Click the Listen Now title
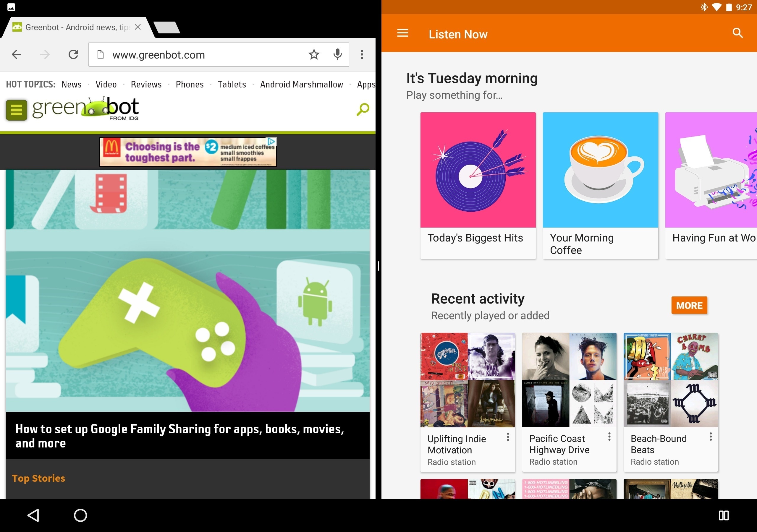 point(458,34)
